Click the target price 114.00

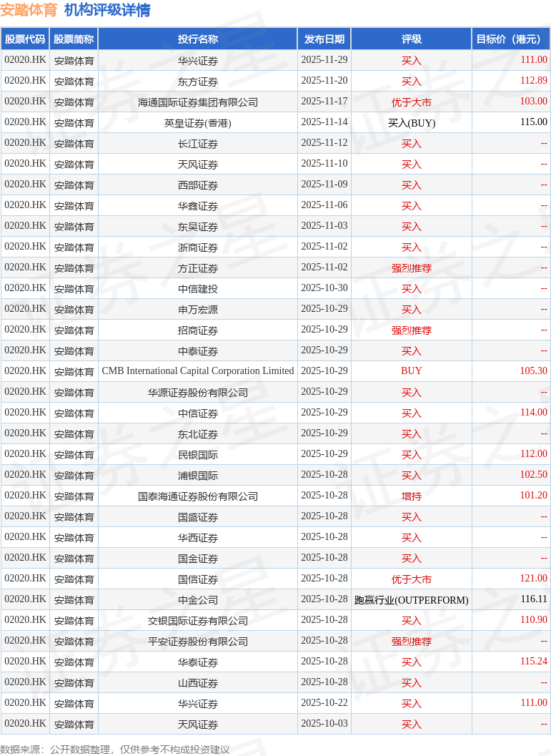(x=534, y=412)
